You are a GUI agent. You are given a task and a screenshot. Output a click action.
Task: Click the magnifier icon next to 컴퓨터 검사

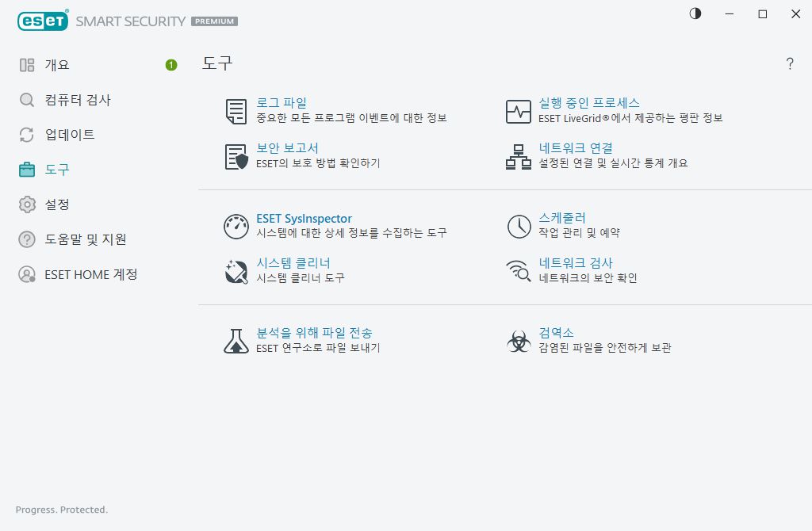pyautogui.click(x=26, y=100)
